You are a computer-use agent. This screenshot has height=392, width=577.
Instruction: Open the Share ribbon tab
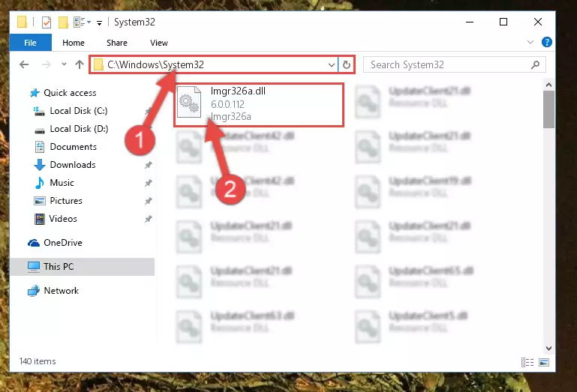pyautogui.click(x=116, y=43)
